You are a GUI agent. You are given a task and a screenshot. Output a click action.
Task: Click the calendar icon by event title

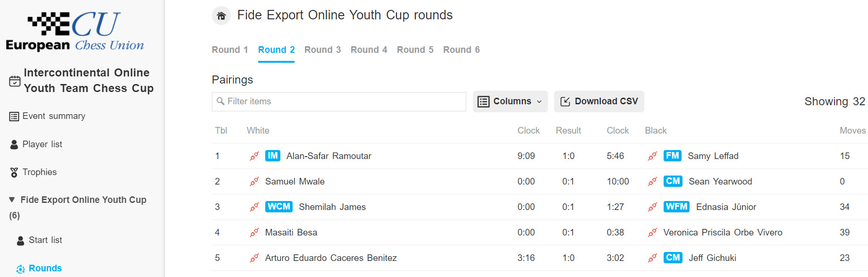(15, 81)
